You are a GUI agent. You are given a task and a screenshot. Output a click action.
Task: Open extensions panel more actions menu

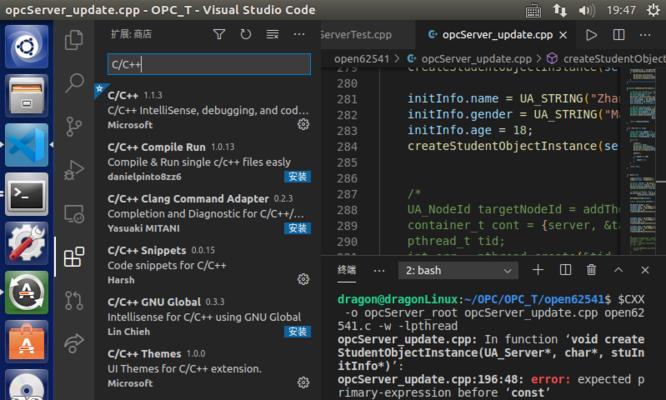(299, 34)
